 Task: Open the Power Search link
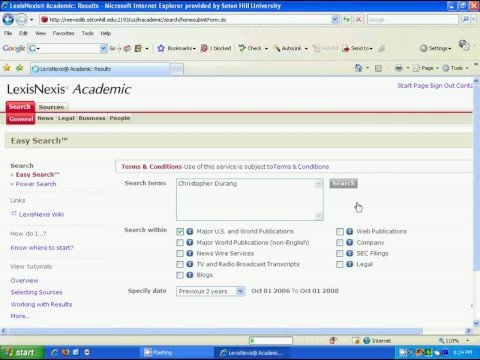(36, 184)
